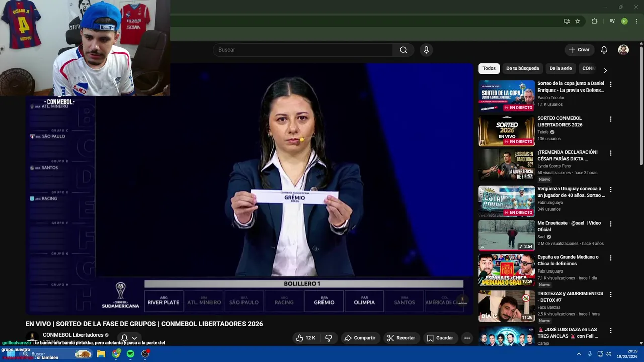Bookmark this page with the star icon

578,21
